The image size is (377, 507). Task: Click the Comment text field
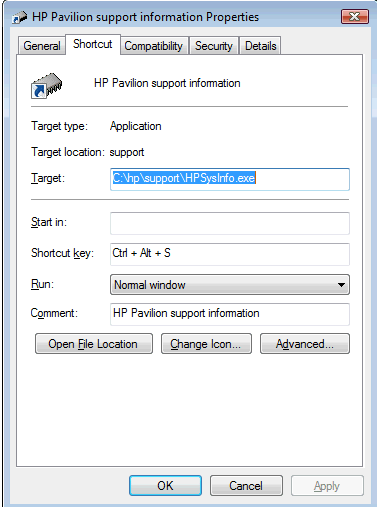pyautogui.click(x=230, y=314)
